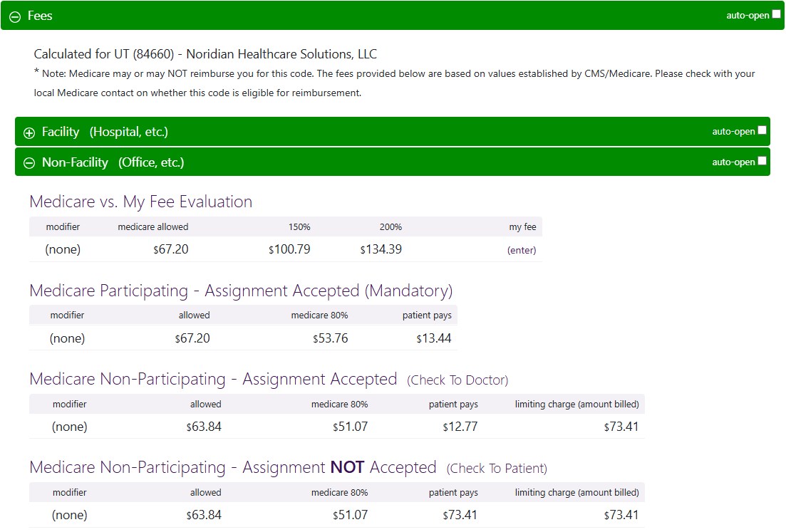This screenshot has width=786, height=532.
Task: Click the (enter) my fee field
Action: point(522,250)
